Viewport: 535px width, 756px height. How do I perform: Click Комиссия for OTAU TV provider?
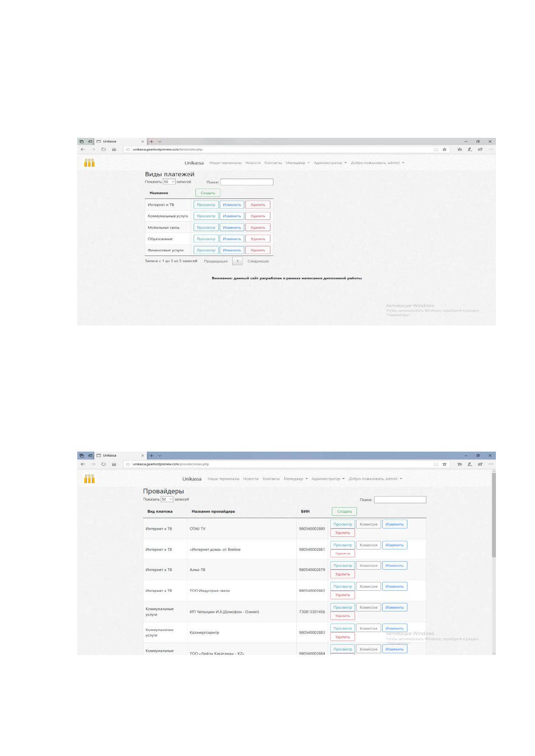click(x=368, y=524)
